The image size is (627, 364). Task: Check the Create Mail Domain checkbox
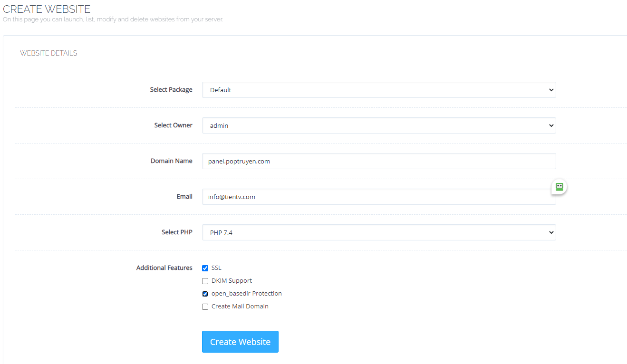point(205,307)
